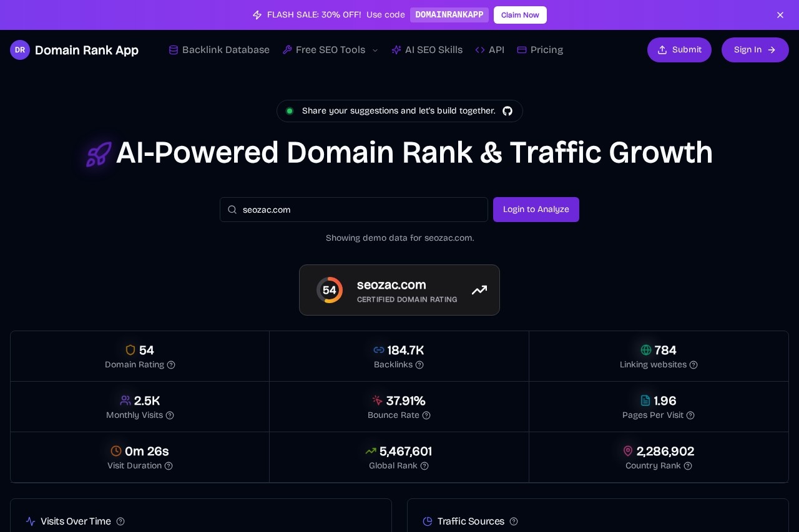Click the GitHub icon in the suggestions banner
This screenshot has height=532, width=799.
[507, 111]
